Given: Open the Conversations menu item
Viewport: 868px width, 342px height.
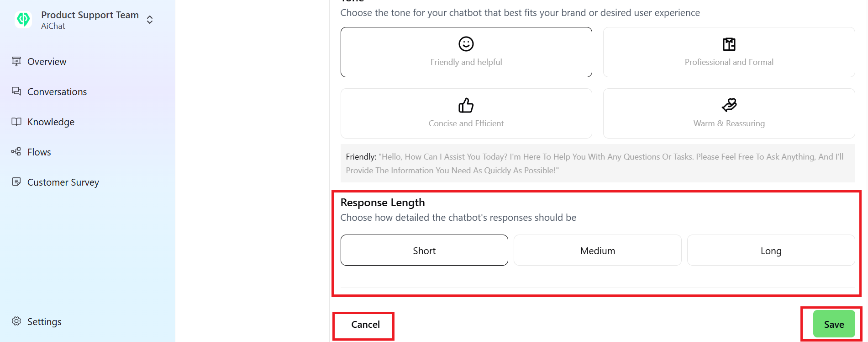Looking at the screenshot, I should pyautogui.click(x=57, y=92).
